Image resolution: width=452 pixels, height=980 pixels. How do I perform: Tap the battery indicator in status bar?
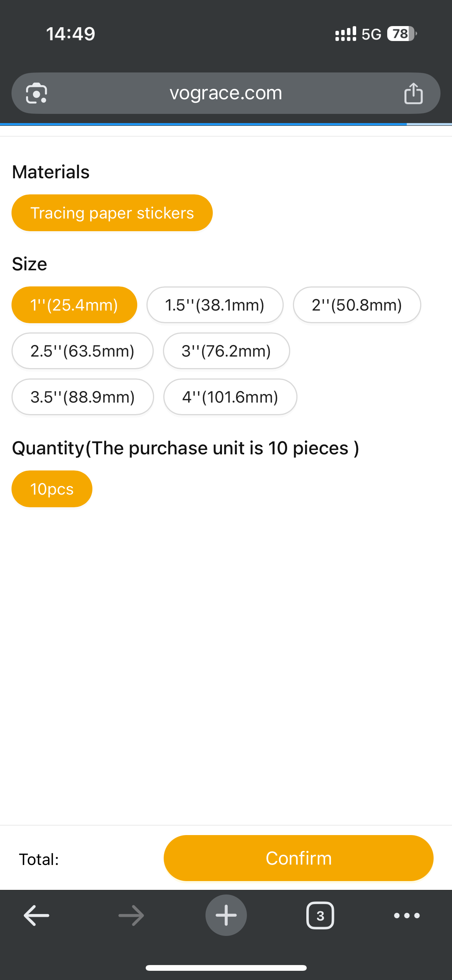click(401, 34)
